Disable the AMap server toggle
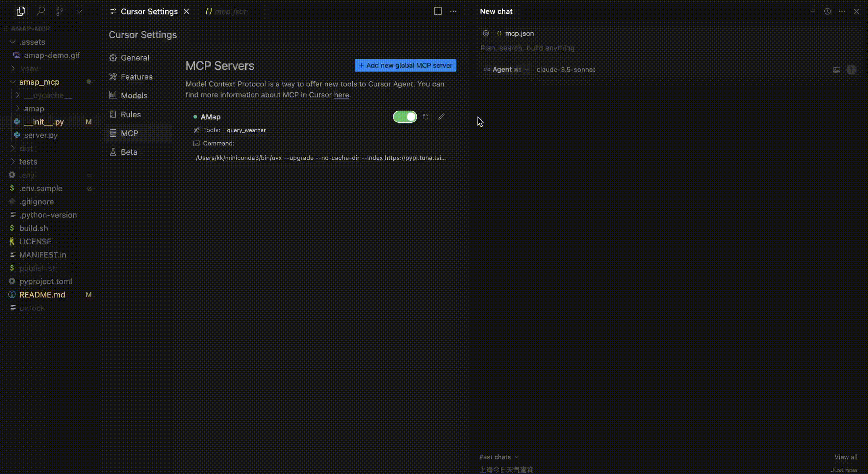868x474 pixels. coord(405,117)
